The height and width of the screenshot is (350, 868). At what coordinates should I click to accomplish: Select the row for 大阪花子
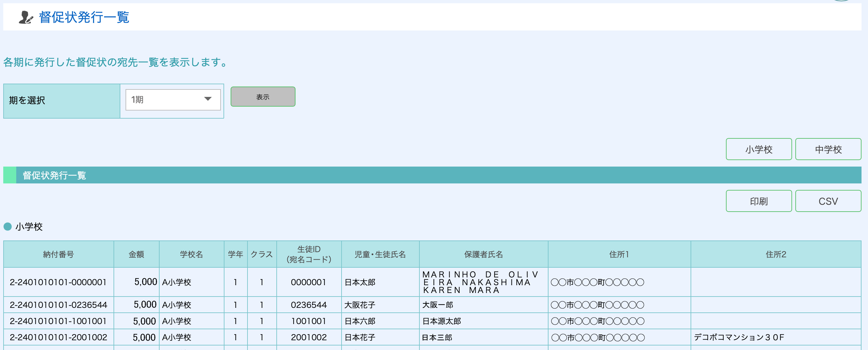coord(359,305)
